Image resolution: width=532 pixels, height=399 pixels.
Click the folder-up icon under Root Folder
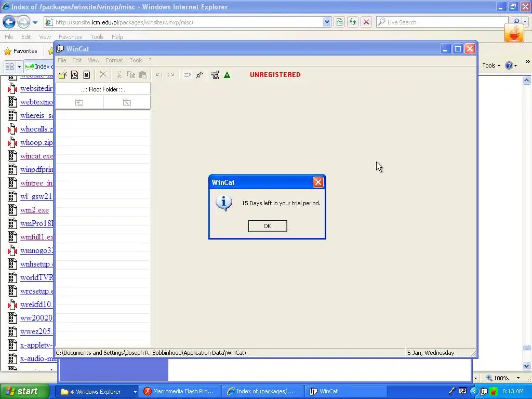pos(79,102)
